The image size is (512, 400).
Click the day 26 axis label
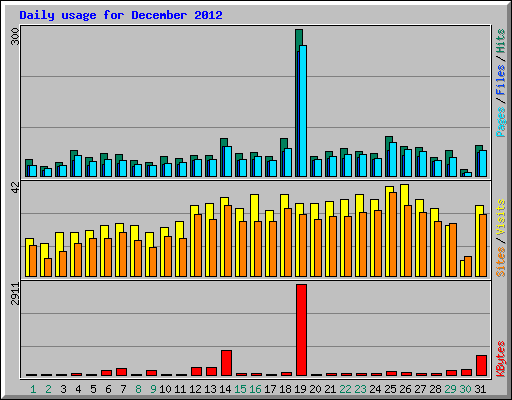click(405, 389)
